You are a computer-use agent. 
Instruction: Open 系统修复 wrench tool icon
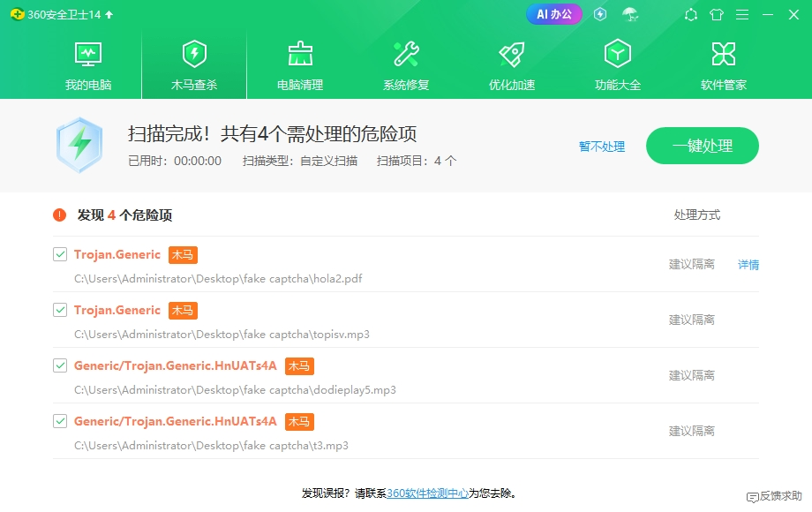pyautogui.click(x=406, y=55)
